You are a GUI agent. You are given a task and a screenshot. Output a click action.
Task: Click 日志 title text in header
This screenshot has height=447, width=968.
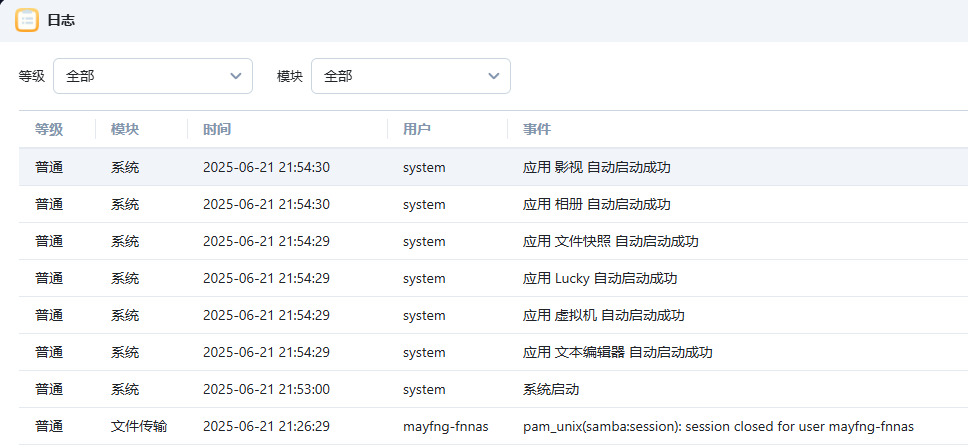[61, 20]
